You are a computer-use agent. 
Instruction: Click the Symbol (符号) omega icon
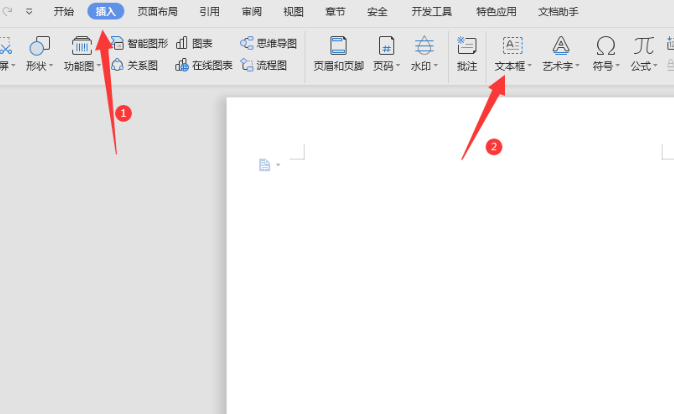(x=605, y=46)
